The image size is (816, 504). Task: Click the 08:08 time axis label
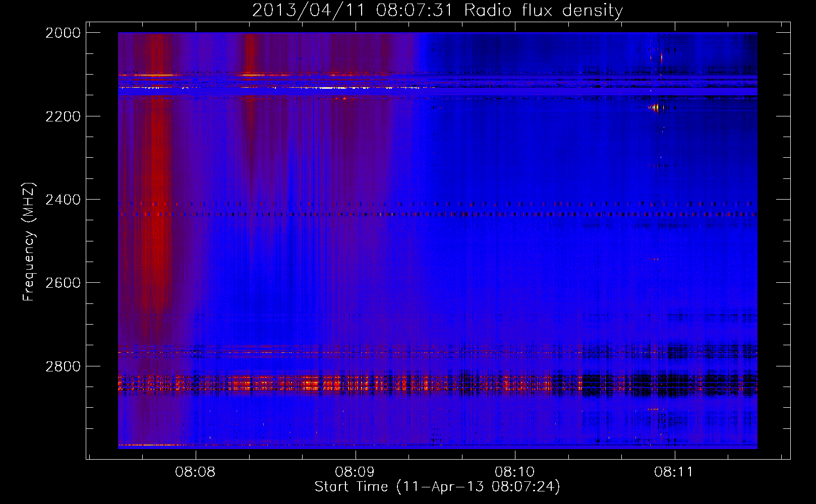pyautogui.click(x=195, y=472)
